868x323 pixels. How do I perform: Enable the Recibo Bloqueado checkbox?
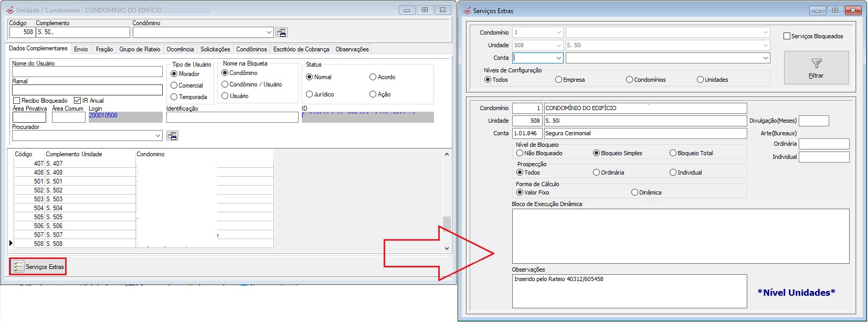17,101
